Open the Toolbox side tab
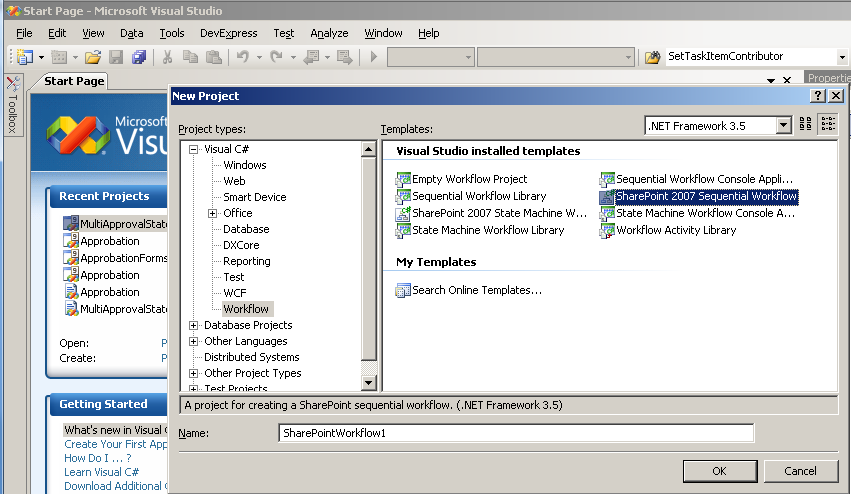The width and height of the screenshot is (851, 494). (13, 105)
